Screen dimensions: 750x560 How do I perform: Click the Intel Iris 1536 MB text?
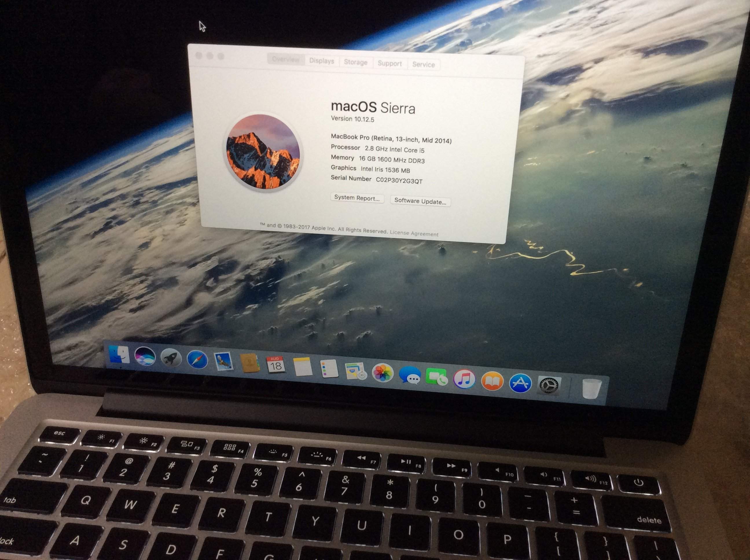click(385, 170)
